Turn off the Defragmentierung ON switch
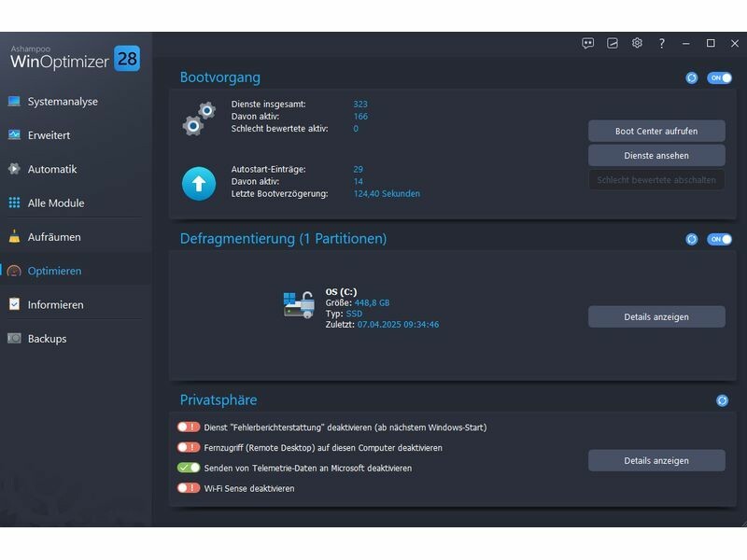Viewport: 747px width, 560px height. (x=719, y=239)
